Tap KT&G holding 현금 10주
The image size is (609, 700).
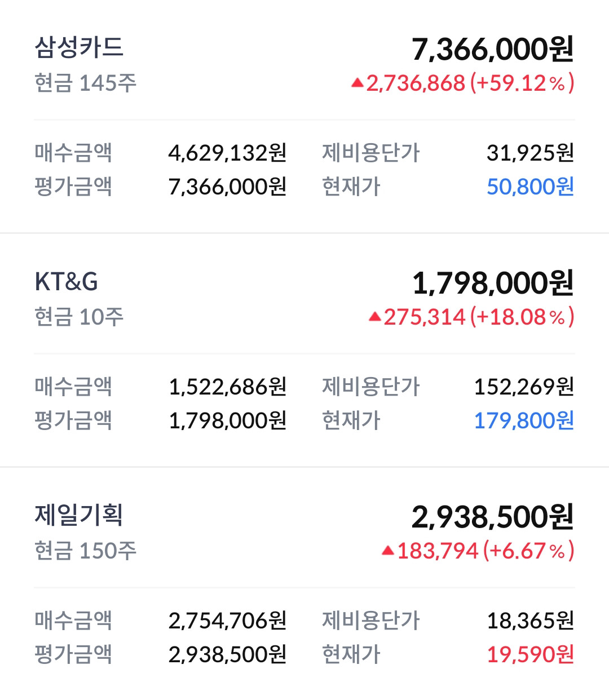click(x=79, y=317)
